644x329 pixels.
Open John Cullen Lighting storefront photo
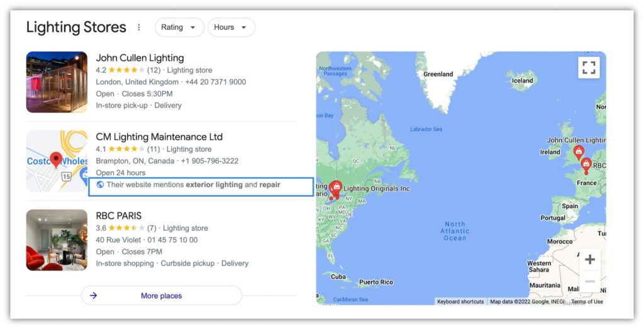tap(57, 82)
